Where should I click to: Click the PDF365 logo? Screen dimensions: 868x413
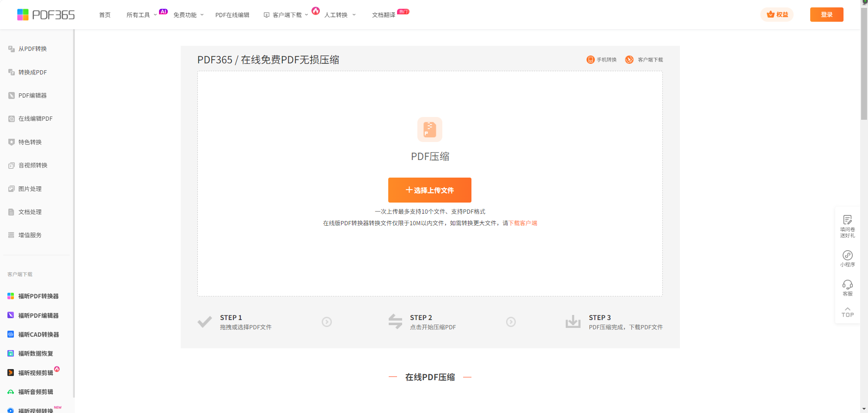pos(46,15)
